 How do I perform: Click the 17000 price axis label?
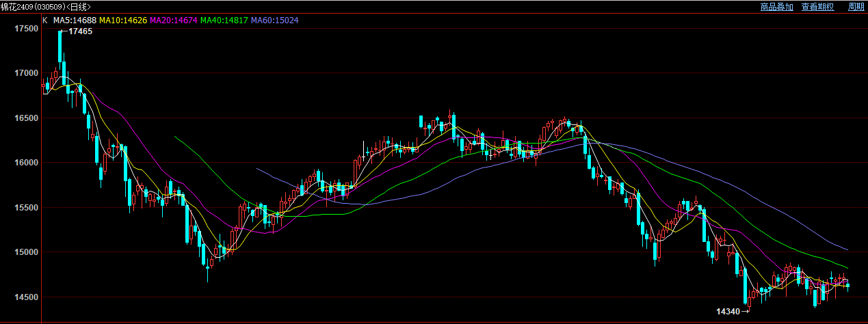click(26, 73)
